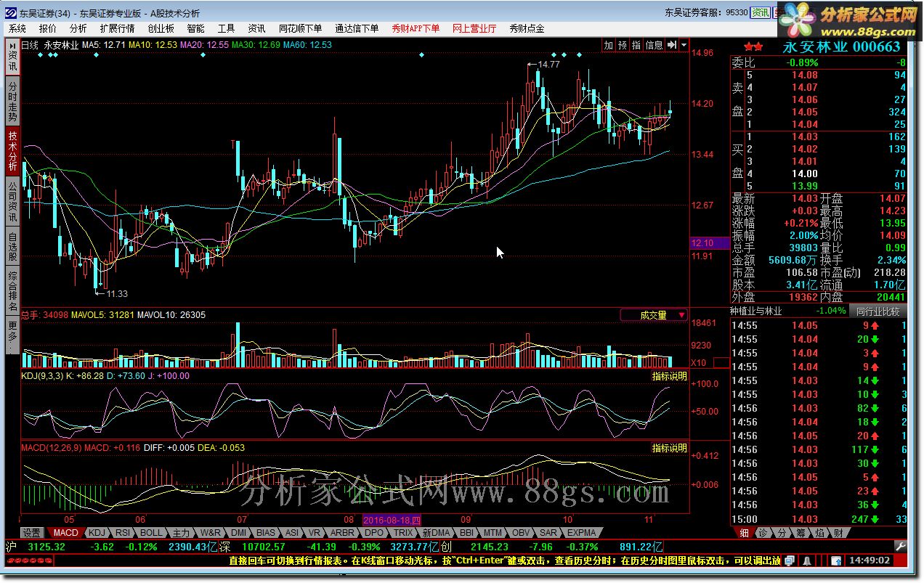Click red 秀财APP下单 menu item
Viewport: 924px width, 583px height.
416,28
